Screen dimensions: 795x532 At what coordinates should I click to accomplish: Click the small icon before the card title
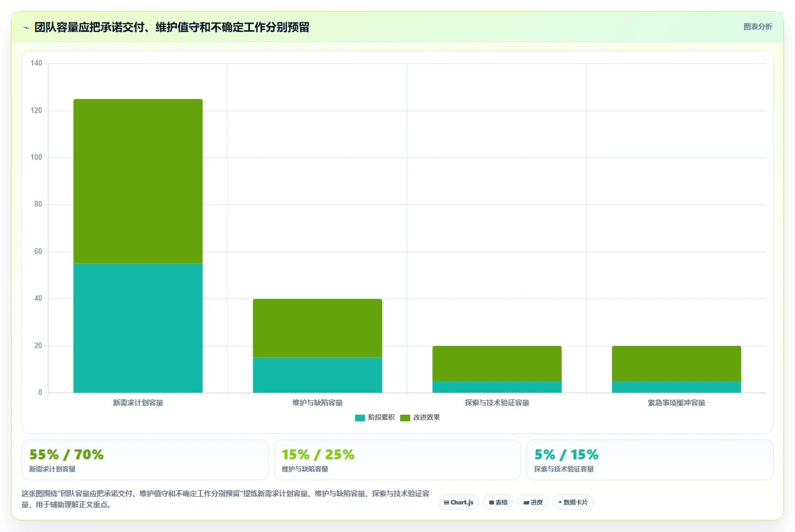(x=26, y=28)
